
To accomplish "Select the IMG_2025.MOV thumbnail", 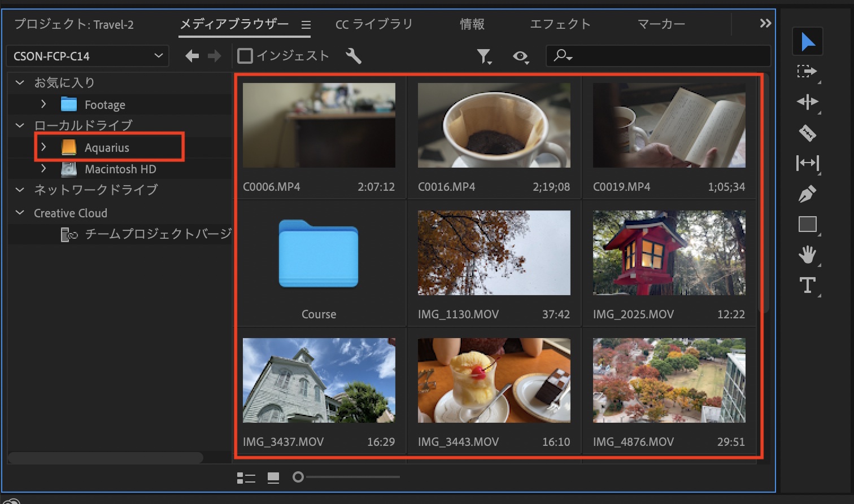I will click(x=669, y=253).
